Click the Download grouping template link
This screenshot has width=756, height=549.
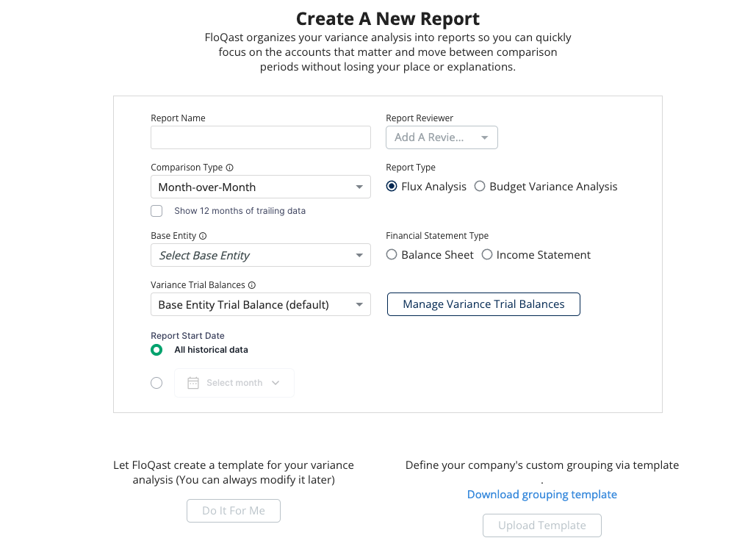pos(542,495)
